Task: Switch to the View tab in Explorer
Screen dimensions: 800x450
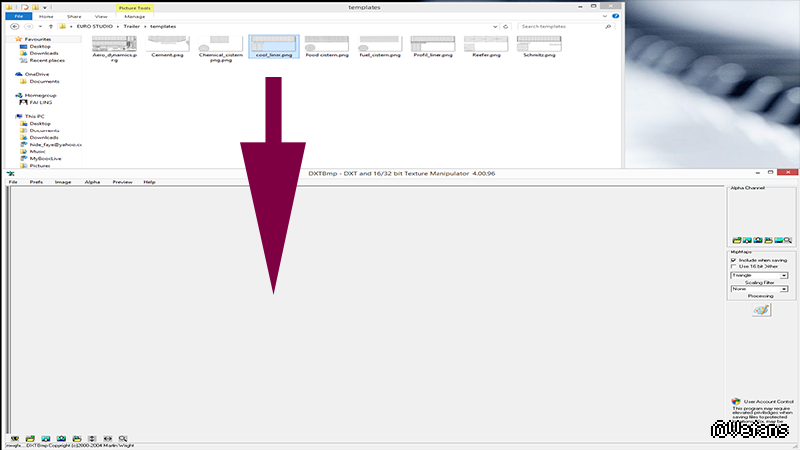Action: (x=101, y=16)
